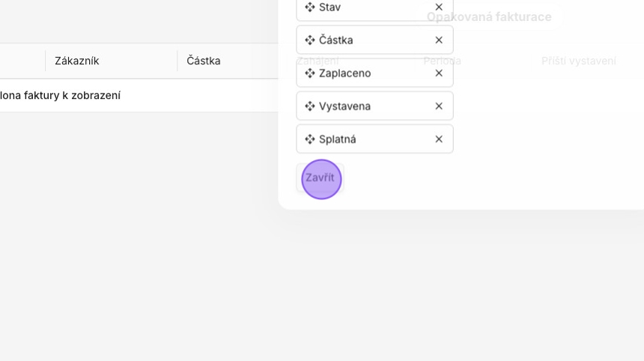
Task: Click the Částka table column header
Action: pos(203,61)
